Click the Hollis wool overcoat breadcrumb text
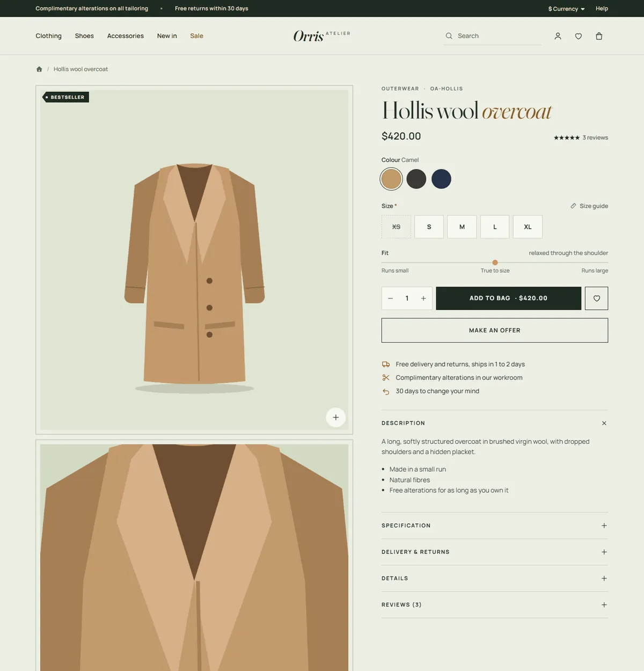 80,69
